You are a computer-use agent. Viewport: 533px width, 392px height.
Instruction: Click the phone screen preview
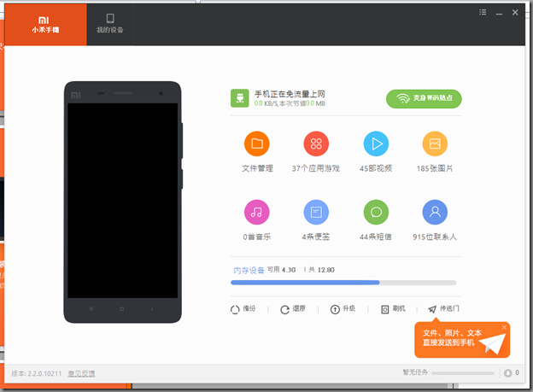tap(122, 201)
